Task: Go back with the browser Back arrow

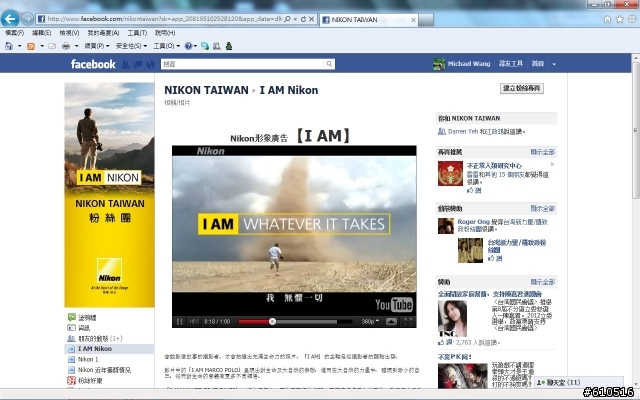Action: 10,18
